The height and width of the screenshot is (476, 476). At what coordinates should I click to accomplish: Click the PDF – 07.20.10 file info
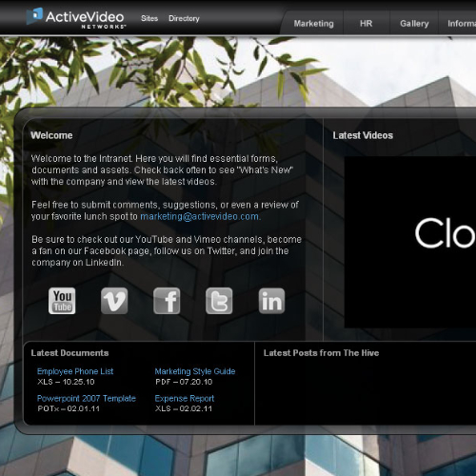click(x=184, y=382)
